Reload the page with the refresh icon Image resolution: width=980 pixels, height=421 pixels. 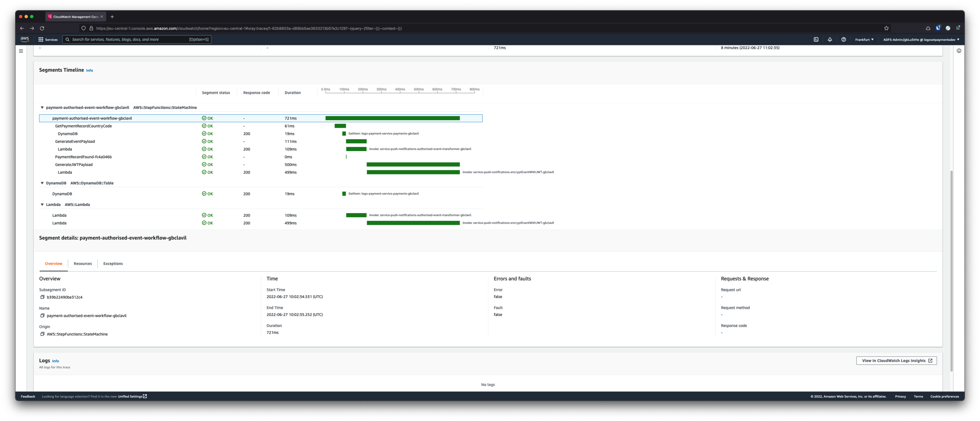(x=42, y=28)
